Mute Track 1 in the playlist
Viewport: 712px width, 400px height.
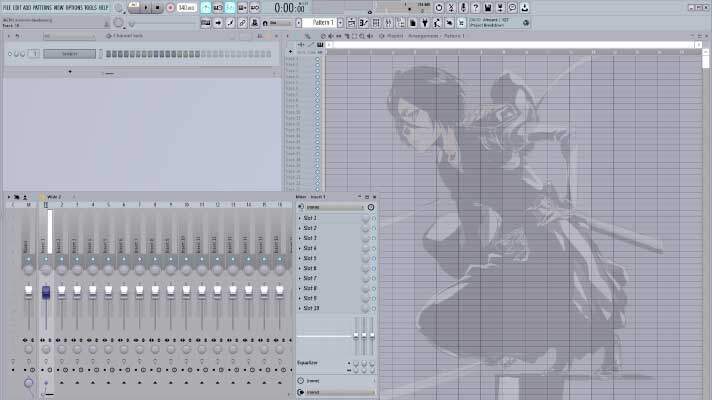pos(318,60)
